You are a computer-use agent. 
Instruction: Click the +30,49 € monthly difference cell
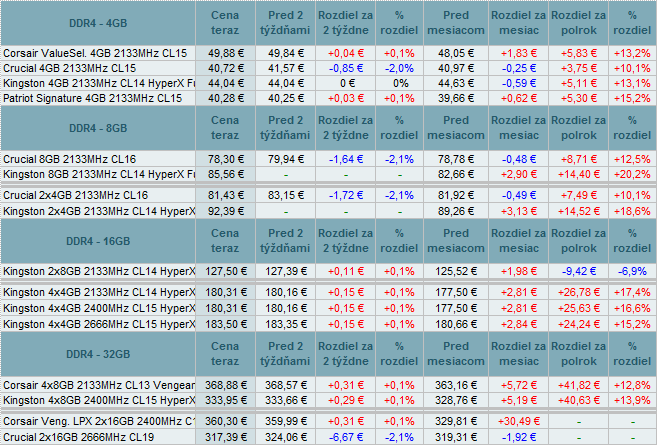tap(518, 422)
